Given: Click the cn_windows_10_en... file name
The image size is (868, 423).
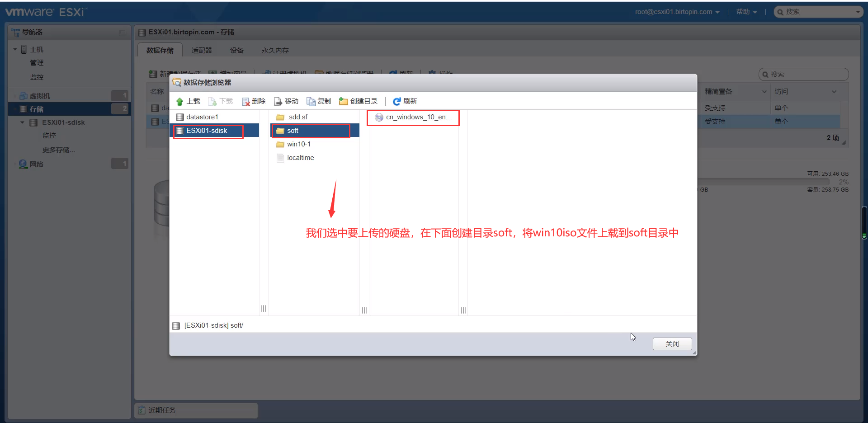Looking at the screenshot, I should (x=419, y=117).
